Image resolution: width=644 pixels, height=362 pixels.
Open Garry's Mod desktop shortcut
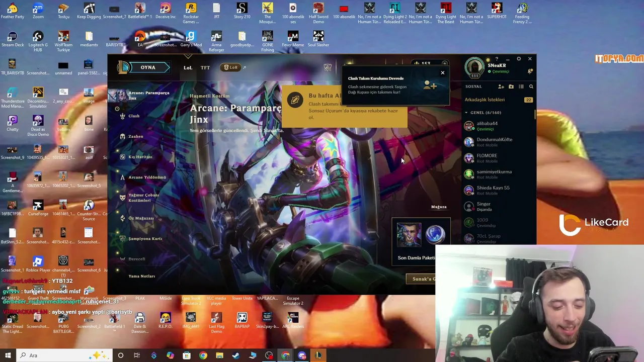click(191, 40)
